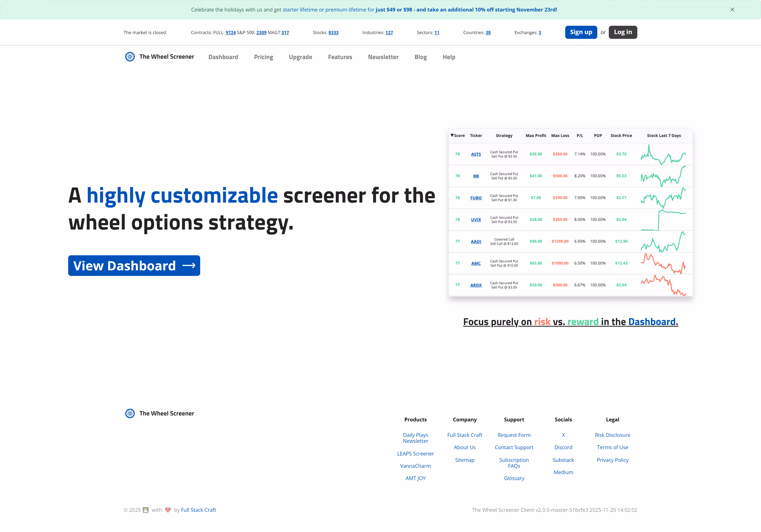This screenshot has height=532, width=761.
Task: Open the Newsletter menu item
Action: pos(383,57)
